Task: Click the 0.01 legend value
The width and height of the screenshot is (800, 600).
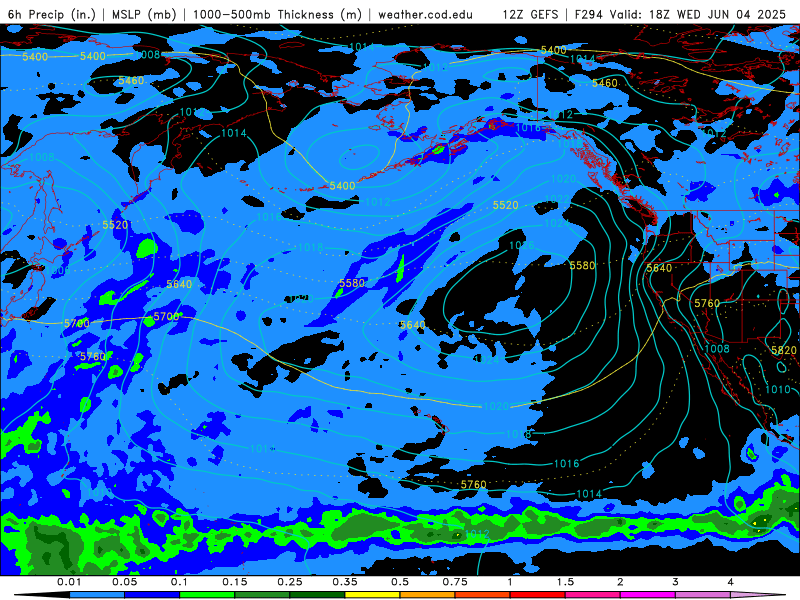Action: click(x=69, y=582)
